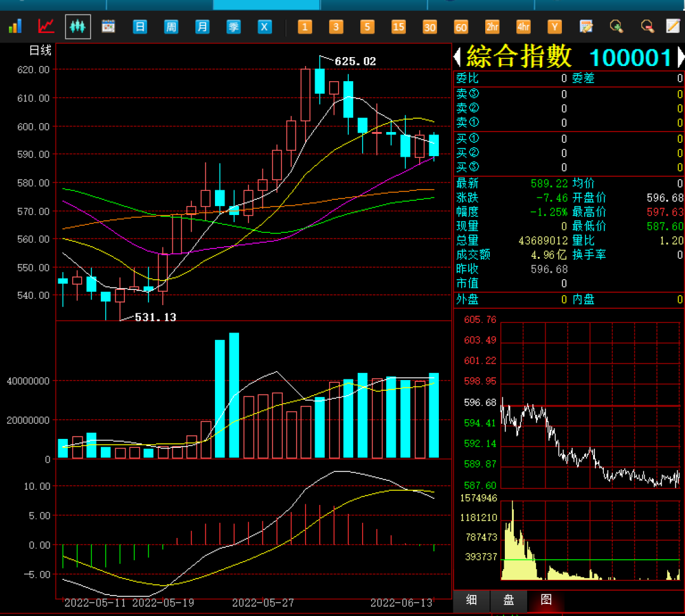Open the bar chart view icon
The height and width of the screenshot is (616, 685).
15,27
